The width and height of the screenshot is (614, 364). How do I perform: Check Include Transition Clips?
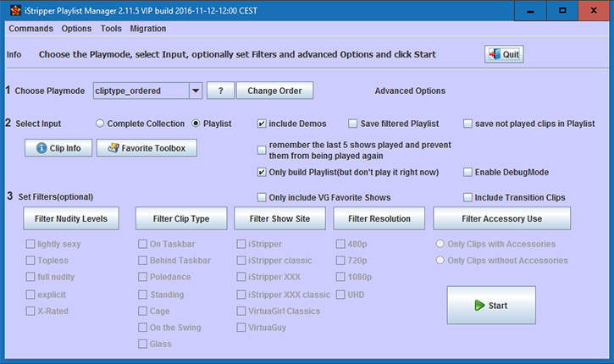(467, 197)
